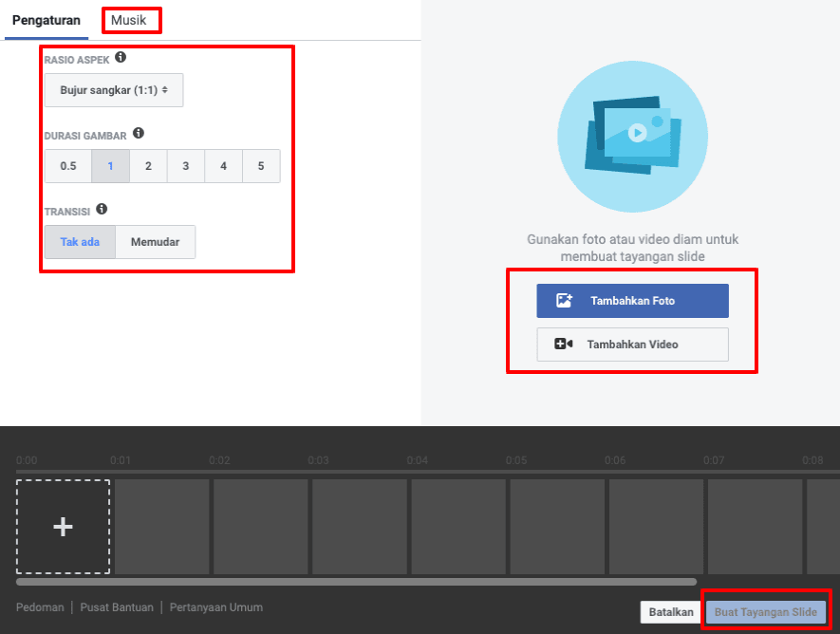The height and width of the screenshot is (634, 840).
Task: Select the Tak ada transition option
Action: (x=80, y=242)
